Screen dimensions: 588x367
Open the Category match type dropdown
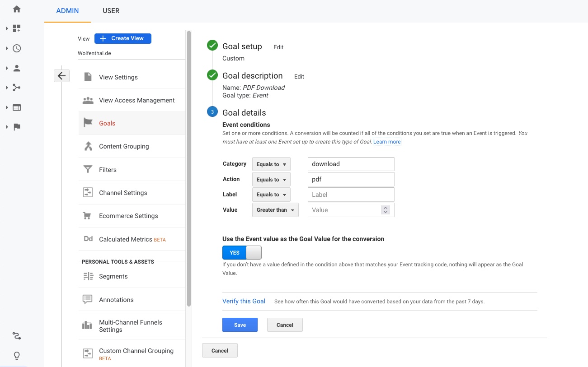tap(271, 164)
